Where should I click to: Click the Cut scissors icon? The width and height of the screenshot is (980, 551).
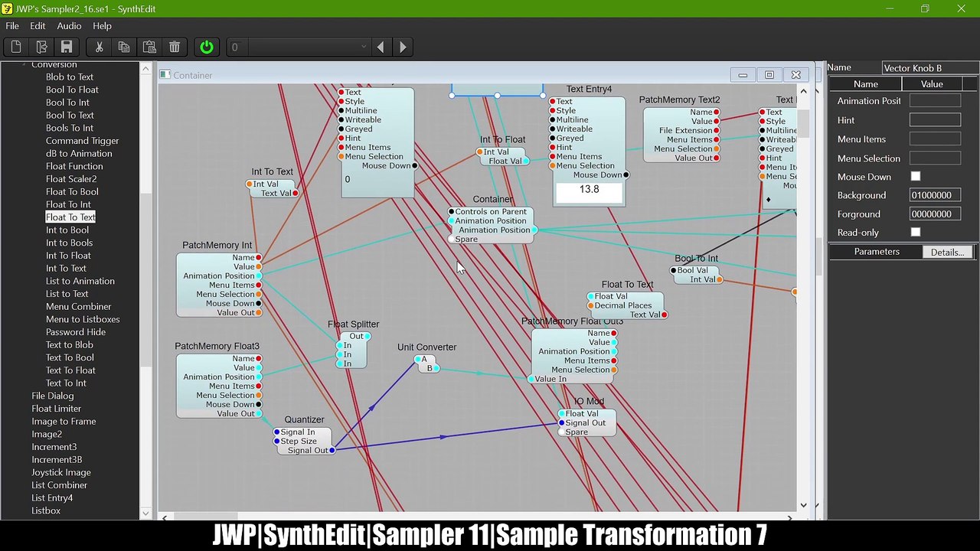[99, 47]
